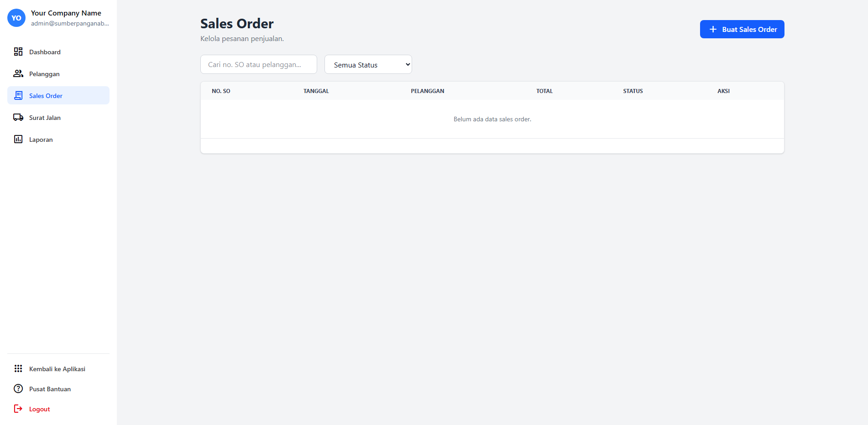Open Laporan via the chart icon

pos(18,139)
